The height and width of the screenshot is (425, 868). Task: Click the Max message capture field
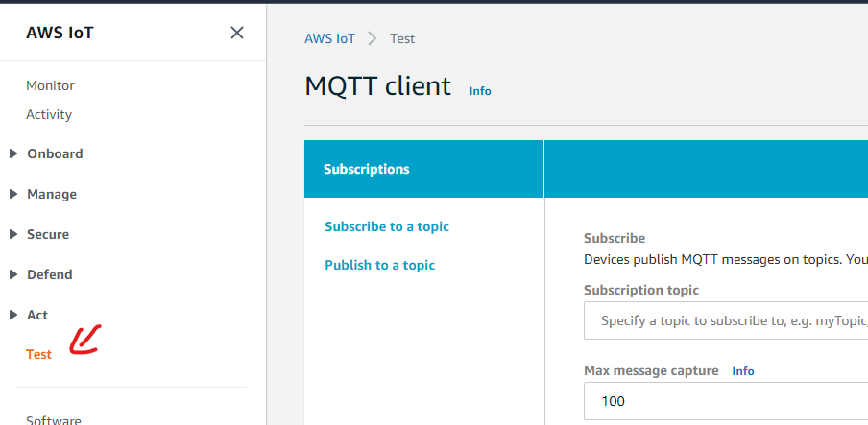pos(726,400)
